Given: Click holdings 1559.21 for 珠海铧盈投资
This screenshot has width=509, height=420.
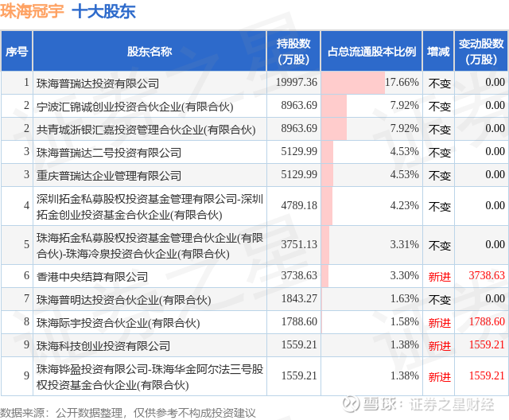Looking at the screenshot, I should click(x=299, y=375).
